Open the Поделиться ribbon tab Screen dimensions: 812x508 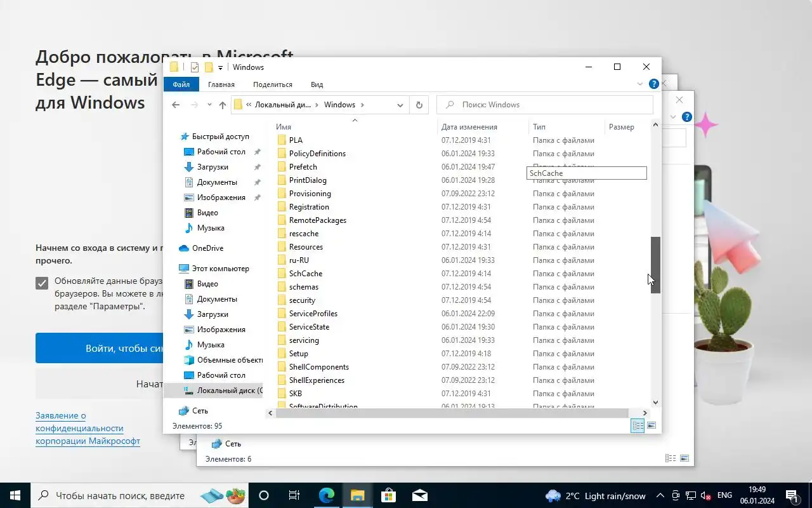[273, 84]
